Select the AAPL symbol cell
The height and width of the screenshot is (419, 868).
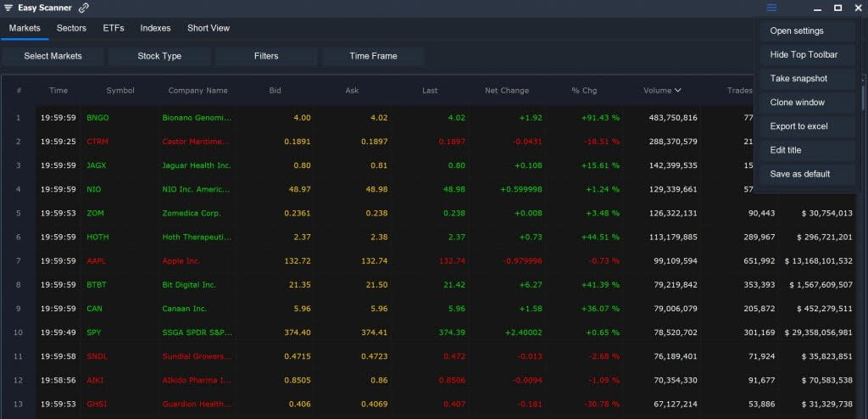click(x=97, y=260)
